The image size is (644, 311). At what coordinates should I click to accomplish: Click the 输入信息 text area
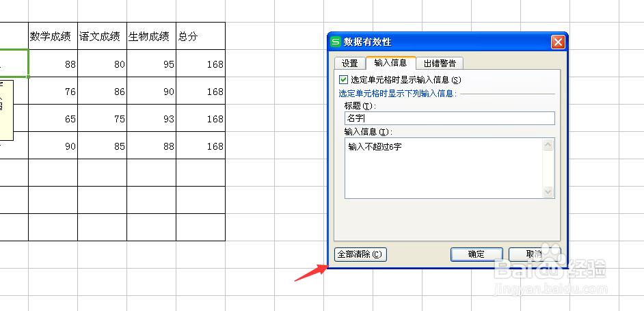pyautogui.click(x=443, y=168)
